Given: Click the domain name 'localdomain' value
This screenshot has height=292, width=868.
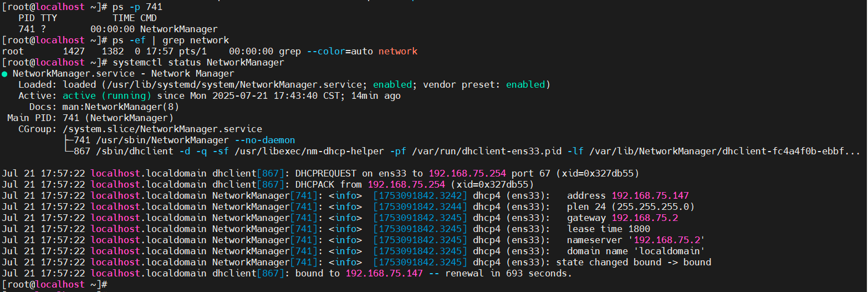Looking at the screenshot, I should tap(670, 251).
